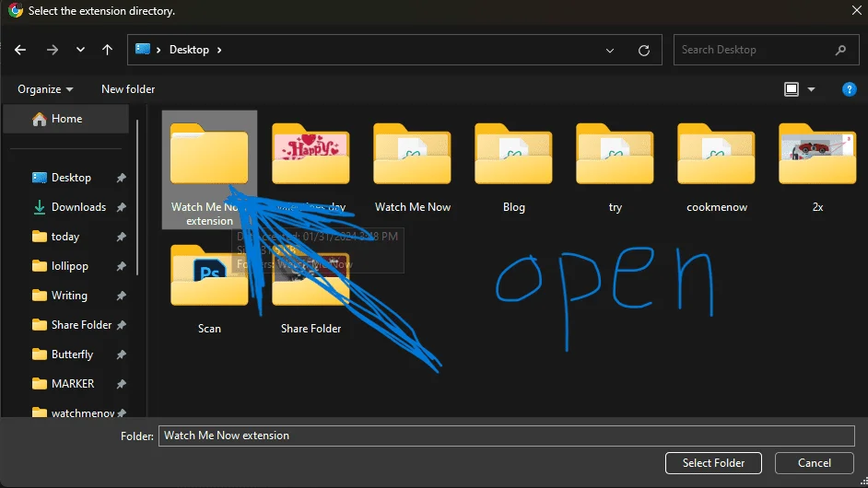Click the pin icon next to Butterfly

(x=122, y=354)
